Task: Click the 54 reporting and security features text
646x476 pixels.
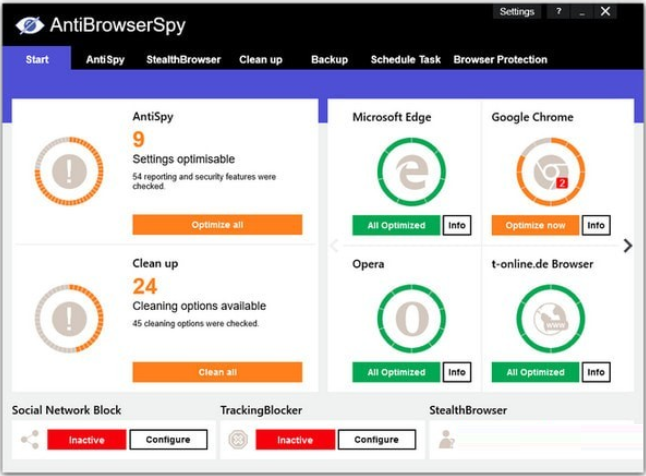Action: [x=204, y=181]
